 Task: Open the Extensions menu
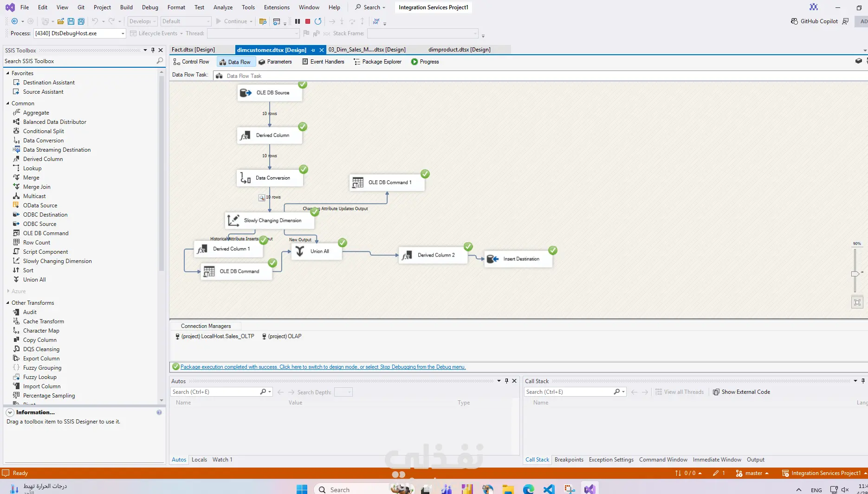tap(277, 7)
